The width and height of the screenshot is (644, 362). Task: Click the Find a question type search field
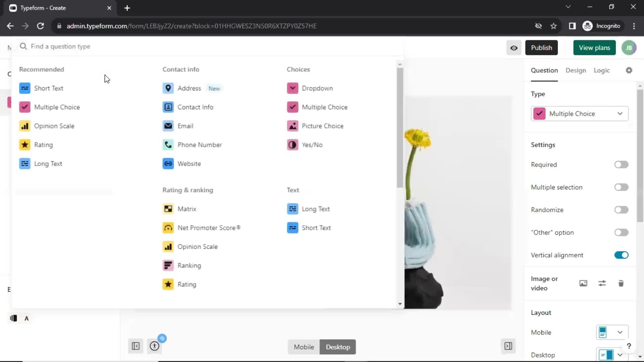(x=208, y=46)
